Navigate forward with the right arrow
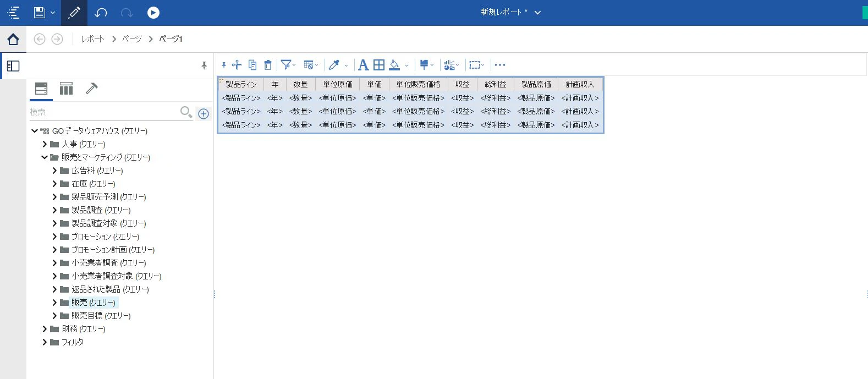The image size is (868, 379). 57,39
